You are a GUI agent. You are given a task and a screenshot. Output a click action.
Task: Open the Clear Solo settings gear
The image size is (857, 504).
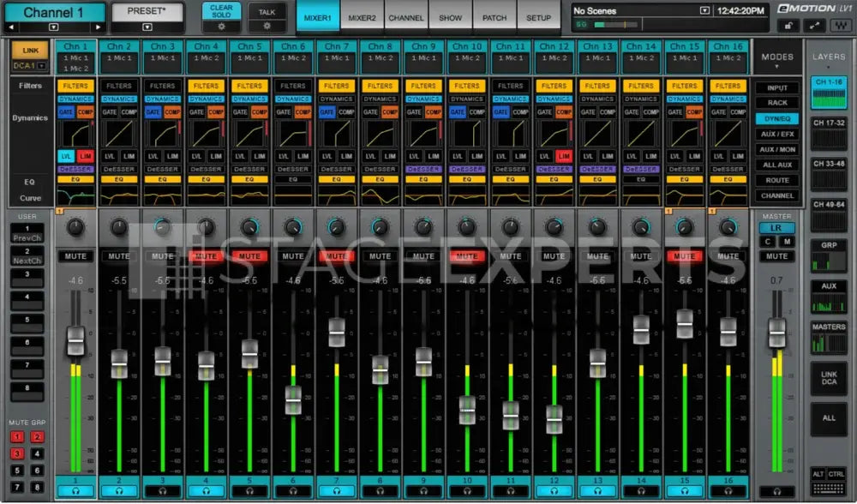[x=221, y=27]
